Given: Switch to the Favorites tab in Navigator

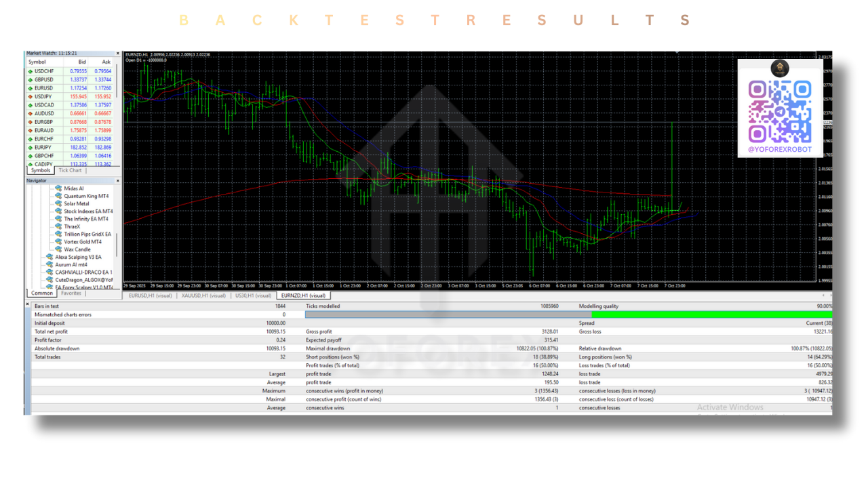Looking at the screenshot, I should [71, 293].
